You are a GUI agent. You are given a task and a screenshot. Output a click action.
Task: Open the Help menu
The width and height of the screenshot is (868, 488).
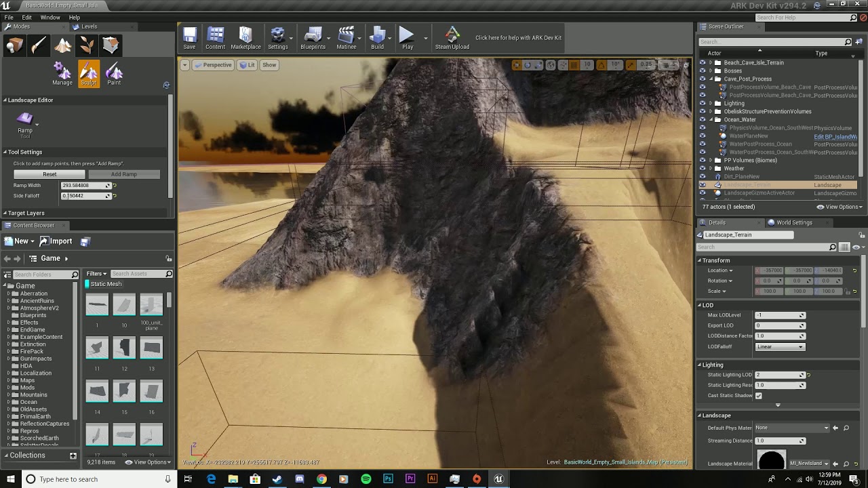pyautogui.click(x=74, y=17)
